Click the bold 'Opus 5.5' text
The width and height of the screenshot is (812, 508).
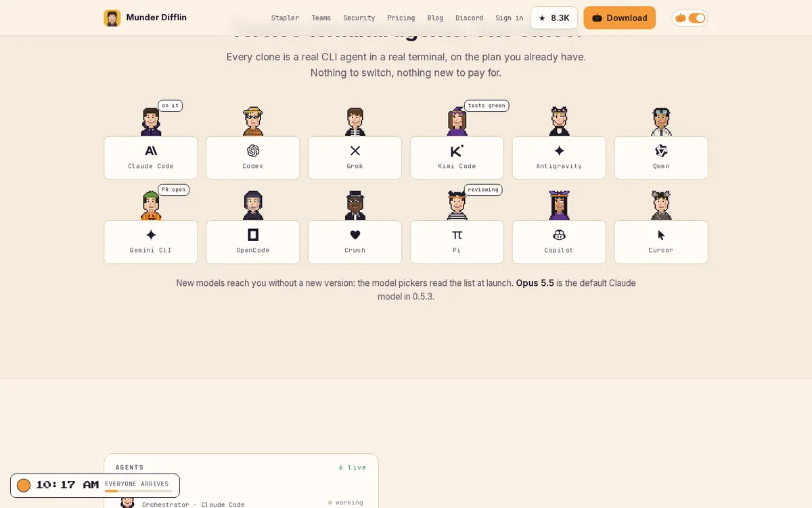[x=535, y=283]
